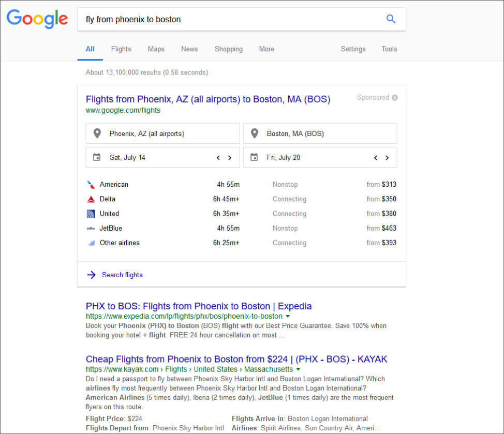
Task: Select the American airline row name
Action: tap(114, 184)
